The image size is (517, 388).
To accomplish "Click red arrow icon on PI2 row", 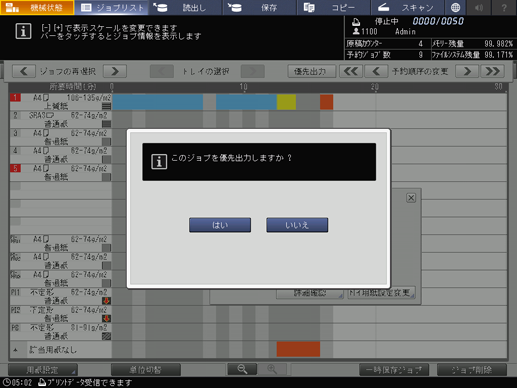I will click(x=106, y=318).
